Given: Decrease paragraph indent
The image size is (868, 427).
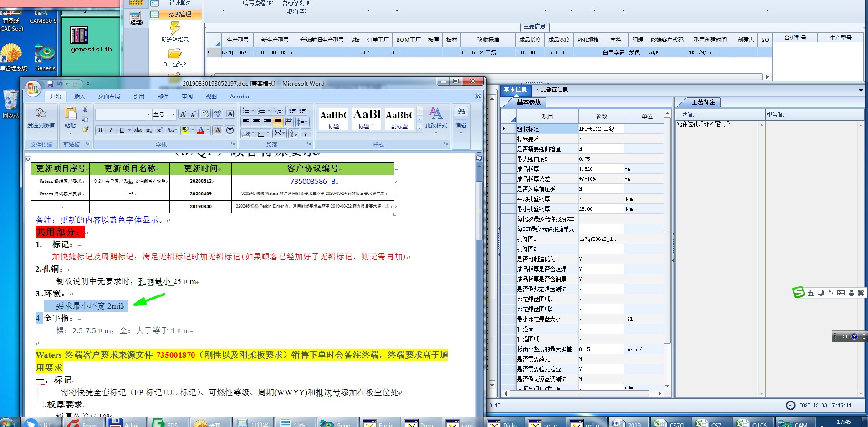Looking at the screenshot, I should coord(292,111).
